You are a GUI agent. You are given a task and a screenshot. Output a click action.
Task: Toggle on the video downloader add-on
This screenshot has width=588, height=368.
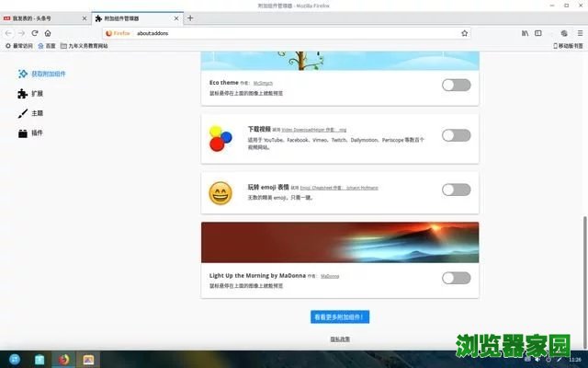click(x=456, y=135)
